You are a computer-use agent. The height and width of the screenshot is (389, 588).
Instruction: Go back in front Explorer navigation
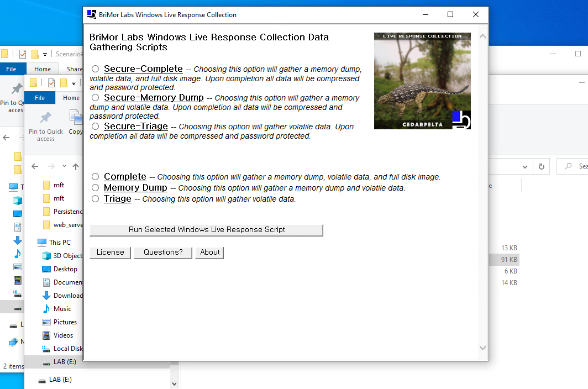[x=35, y=166]
